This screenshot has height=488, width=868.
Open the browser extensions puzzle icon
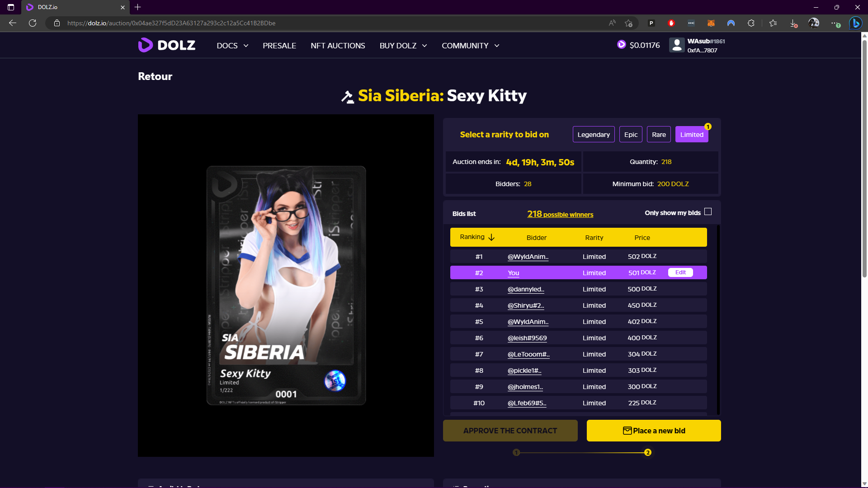[751, 23]
